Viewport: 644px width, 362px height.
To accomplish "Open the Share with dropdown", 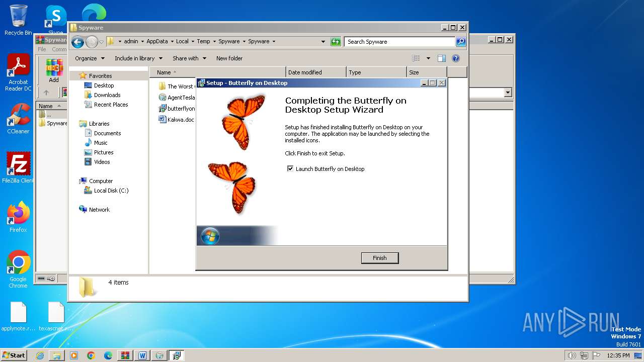I will click(189, 58).
